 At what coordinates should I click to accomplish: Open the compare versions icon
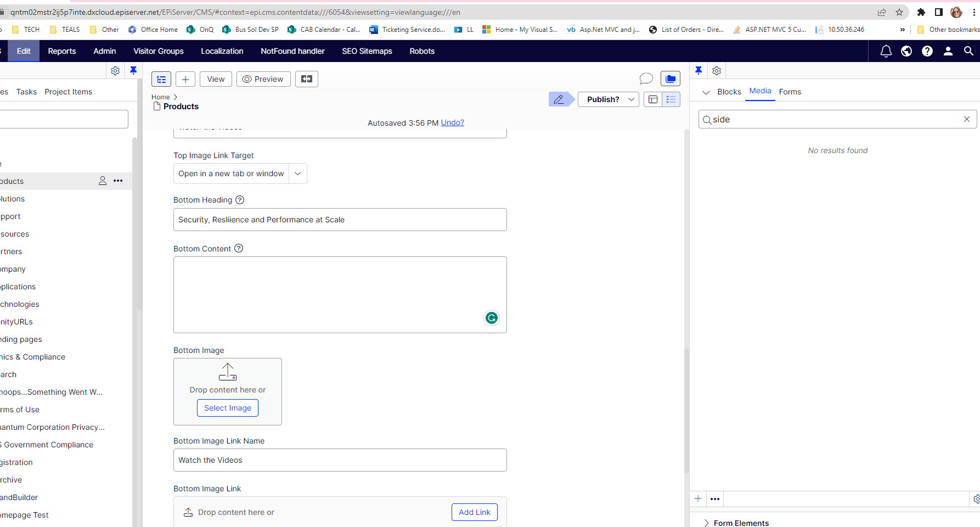(x=307, y=79)
